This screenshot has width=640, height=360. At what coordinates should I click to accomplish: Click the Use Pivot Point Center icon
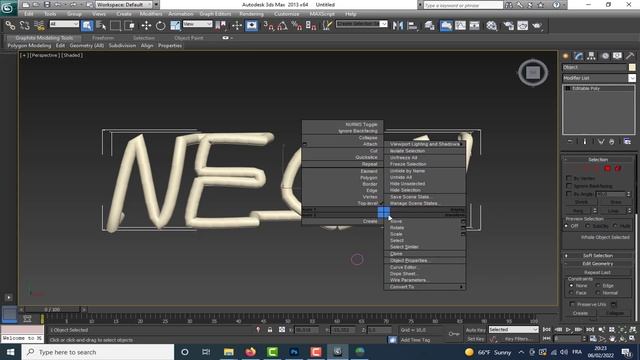(x=221, y=26)
